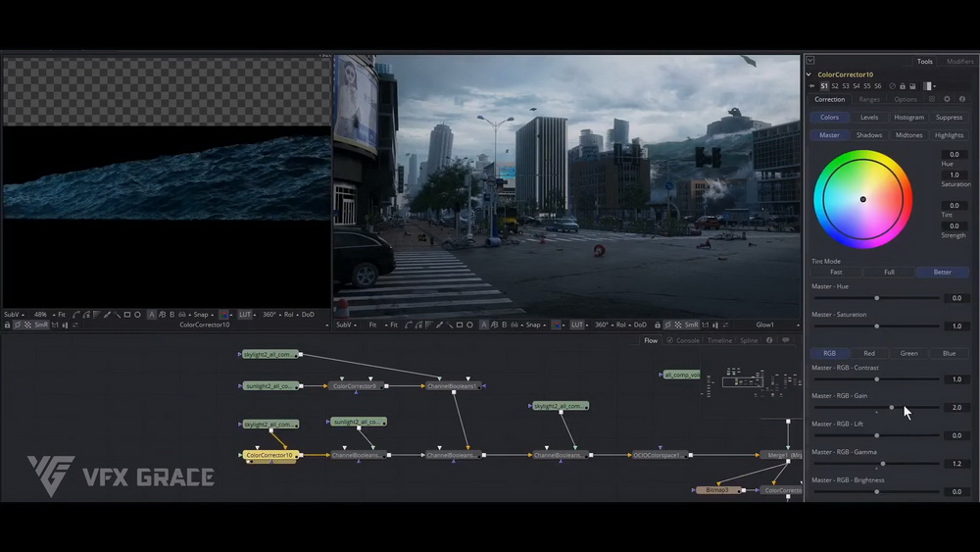Click pin icon beside S1 in inspector
The image size is (980, 552).
pos(811,86)
